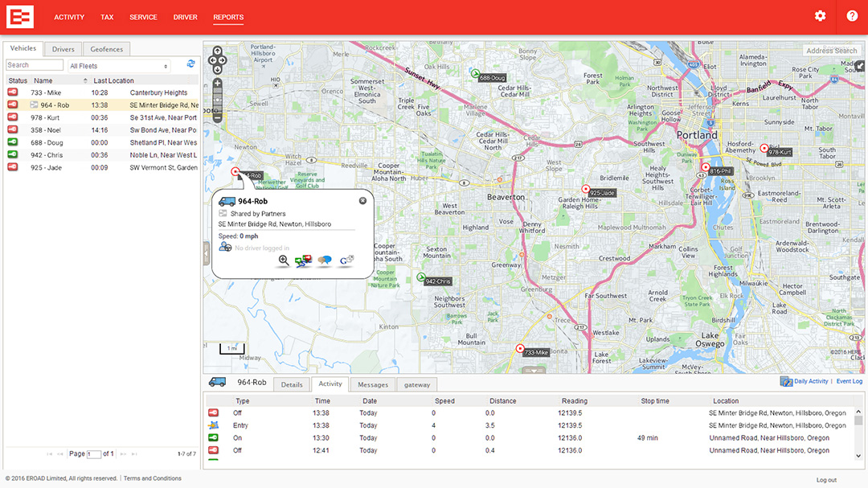Collapse the map bottom panel handle
Image resolution: width=868 pixels, height=488 pixels.
tap(534, 370)
